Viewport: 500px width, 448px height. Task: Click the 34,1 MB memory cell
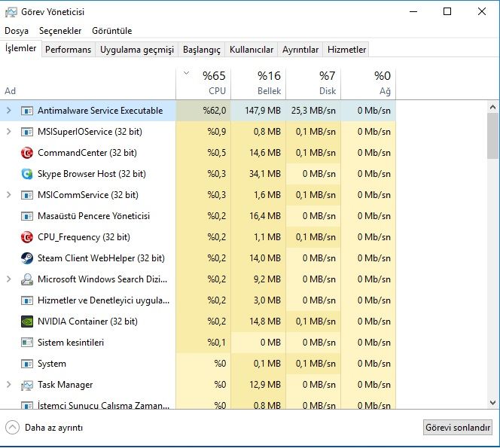click(x=258, y=174)
